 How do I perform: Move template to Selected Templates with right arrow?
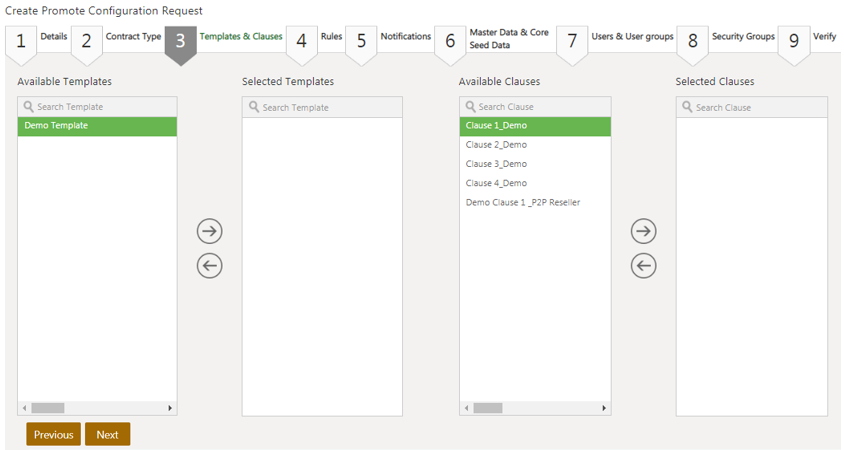(x=209, y=231)
